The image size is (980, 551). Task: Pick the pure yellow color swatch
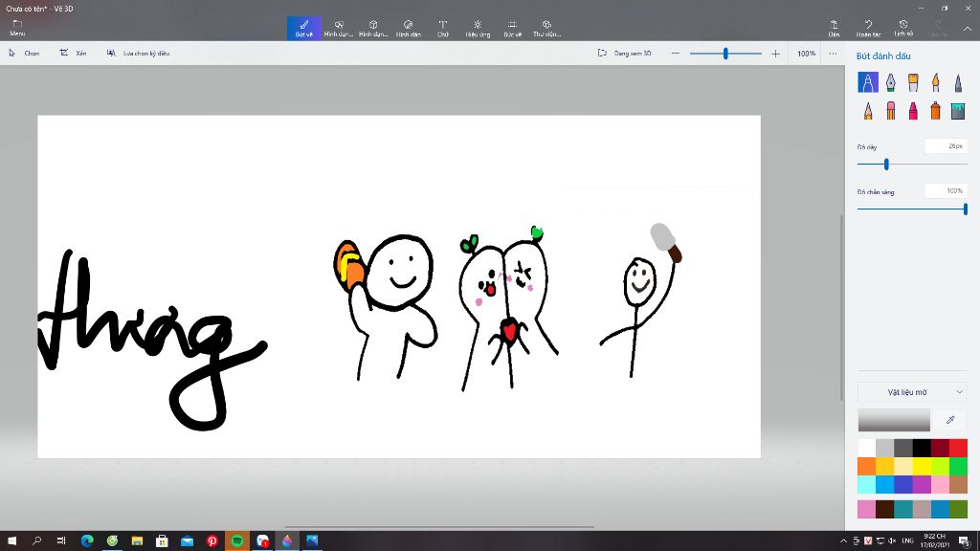click(x=922, y=466)
